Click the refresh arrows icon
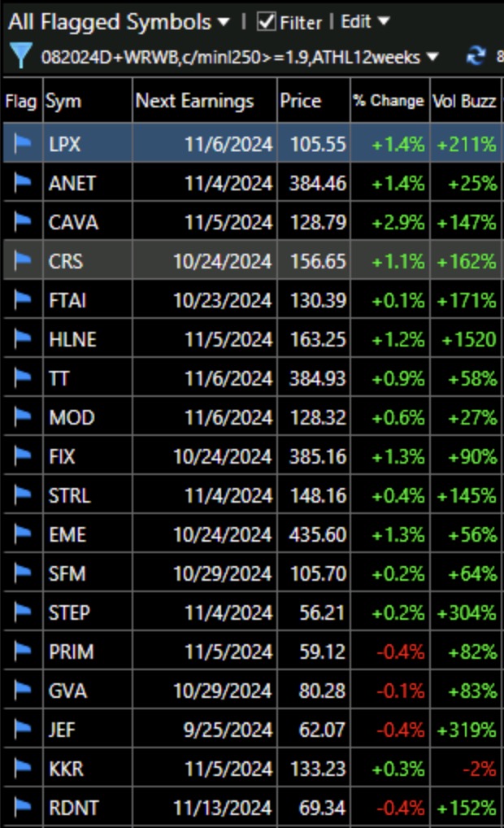 (476, 57)
